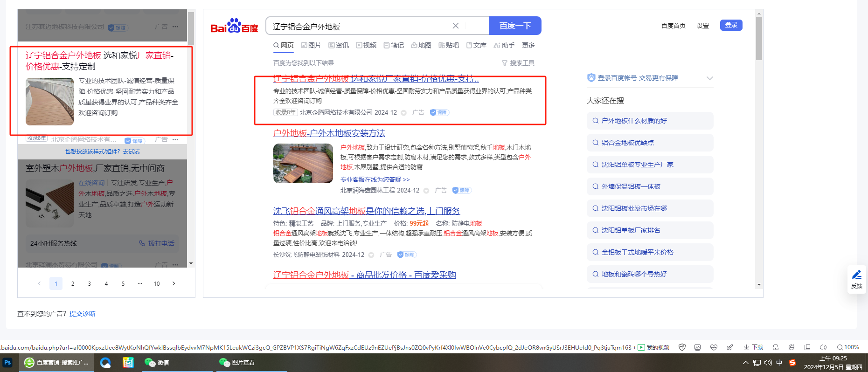868x372 pixels.
Task: Search suggestion 沈阳铝单板厂家排名
Action: tap(650, 230)
